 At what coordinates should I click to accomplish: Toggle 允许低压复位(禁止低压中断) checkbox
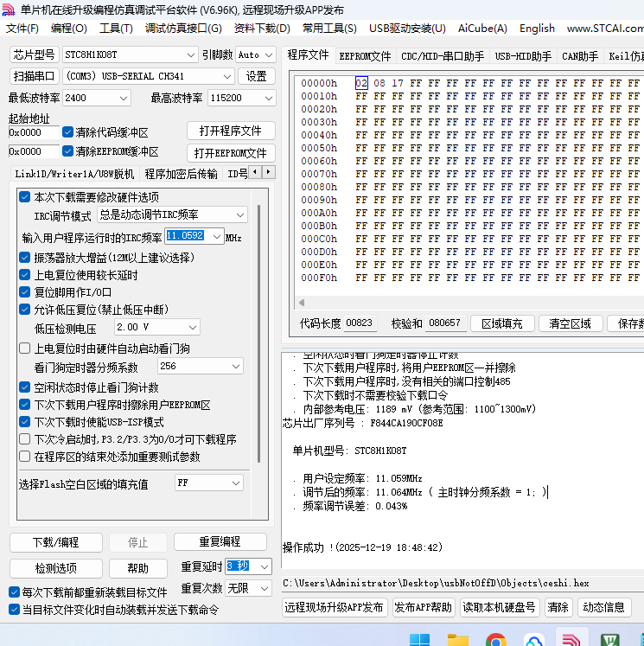(25, 310)
